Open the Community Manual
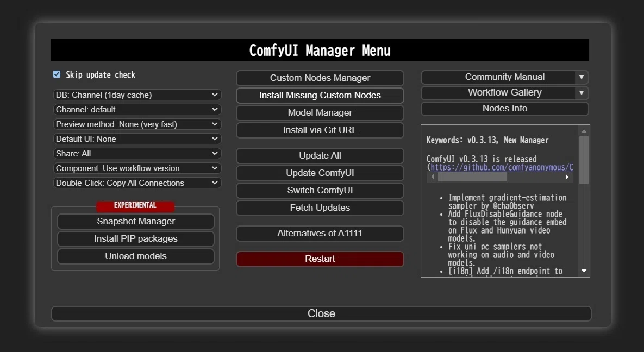 click(498, 77)
